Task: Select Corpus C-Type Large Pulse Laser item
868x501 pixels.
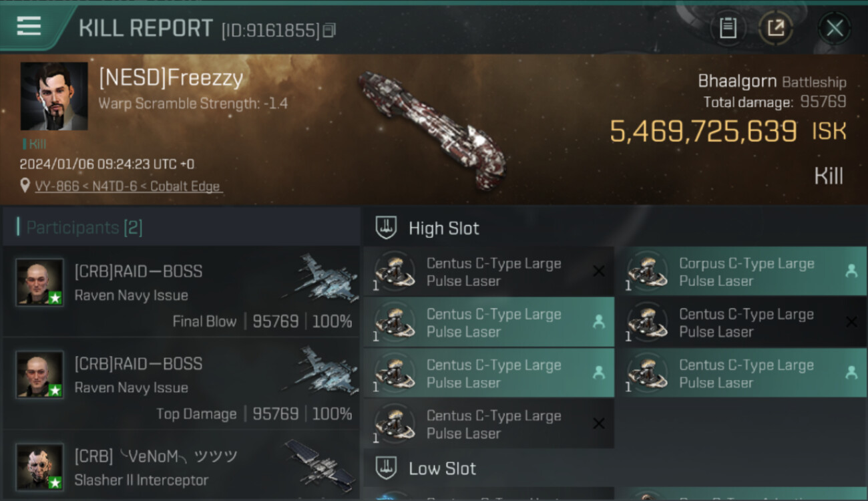Action: (746, 272)
